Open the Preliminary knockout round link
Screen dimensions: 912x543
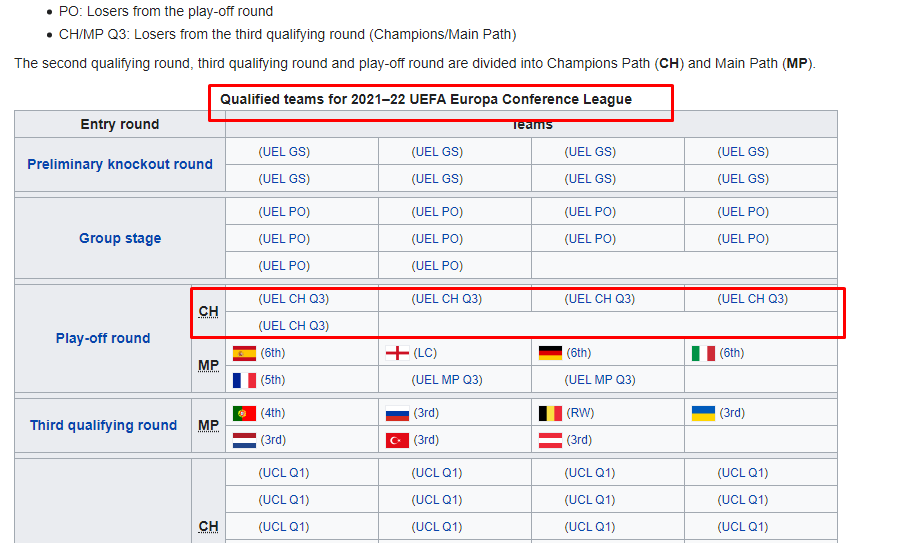pyautogui.click(x=120, y=164)
